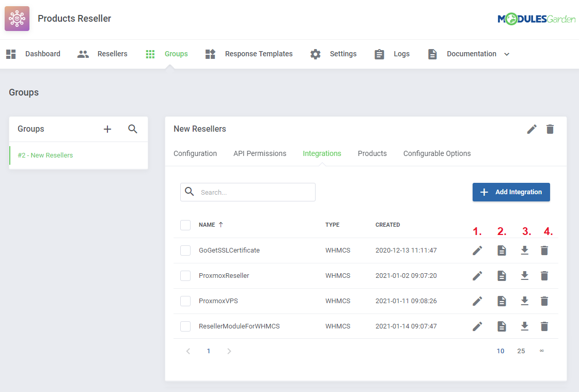Edit the ResellerModuleForWHMCS integration
Screen dimensions: 579x392
point(477,326)
